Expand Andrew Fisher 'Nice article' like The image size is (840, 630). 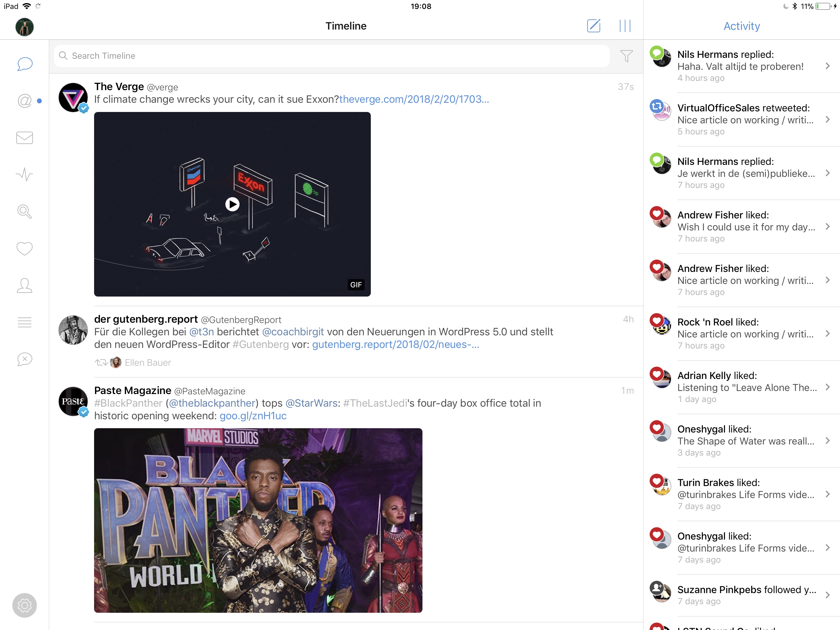click(x=827, y=280)
